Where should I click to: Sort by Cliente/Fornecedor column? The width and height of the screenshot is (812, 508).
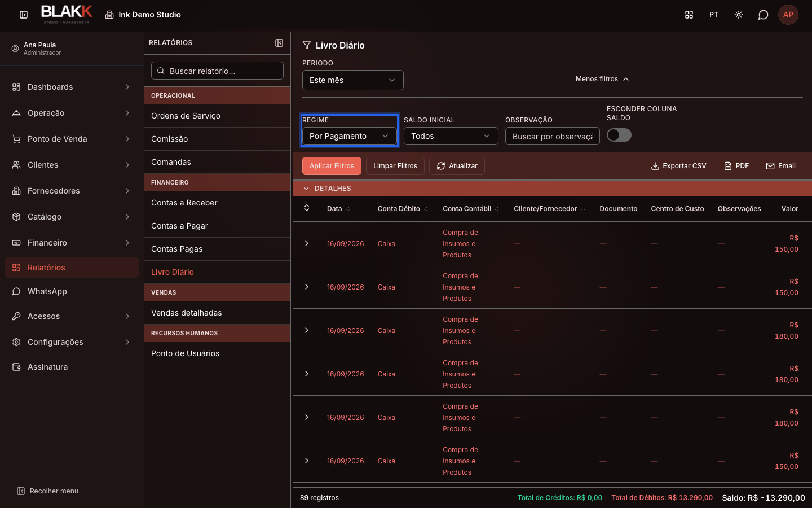point(549,209)
